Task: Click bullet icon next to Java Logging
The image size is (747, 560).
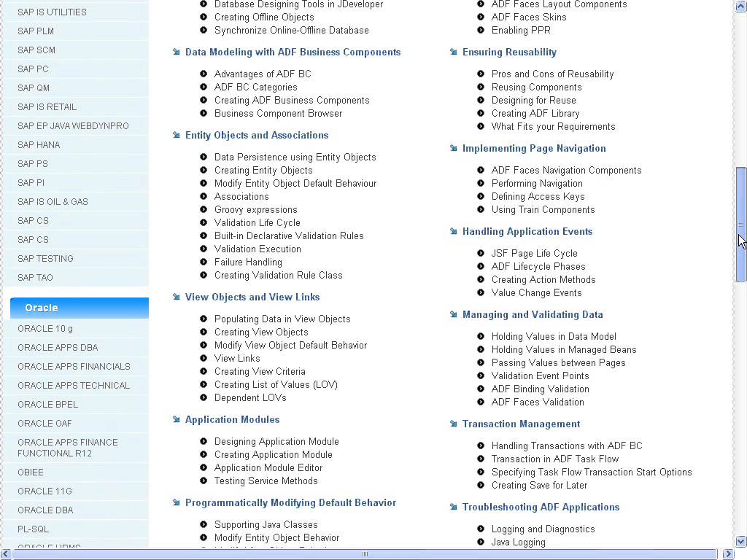Action: pyautogui.click(x=481, y=542)
